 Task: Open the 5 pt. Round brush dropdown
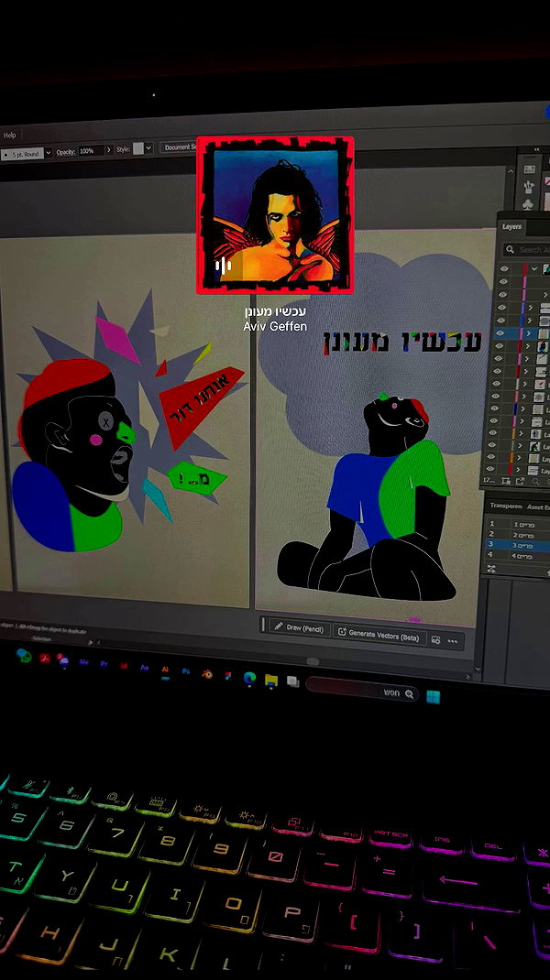pyautogui.click(x=49, y=153)
